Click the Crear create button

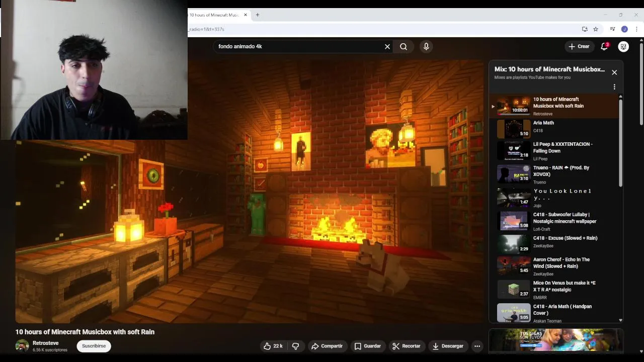(x=579, y=46)
